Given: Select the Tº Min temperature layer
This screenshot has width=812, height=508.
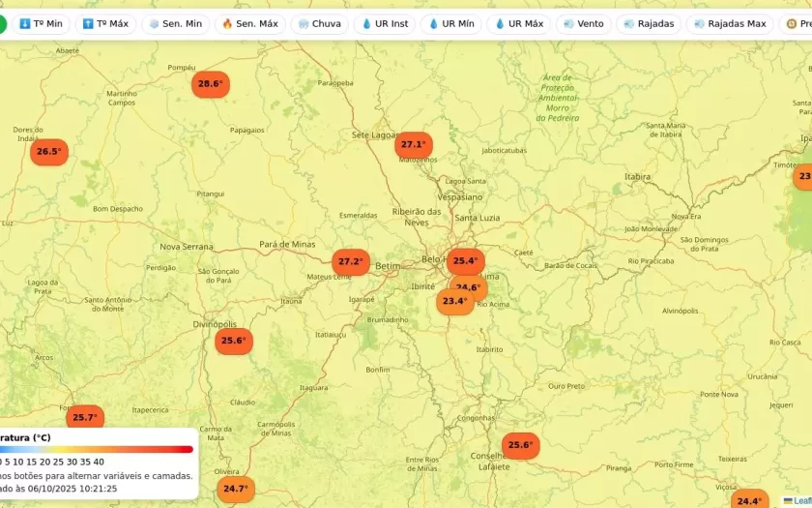Looking at the screenshot, I should click(41, 23).
